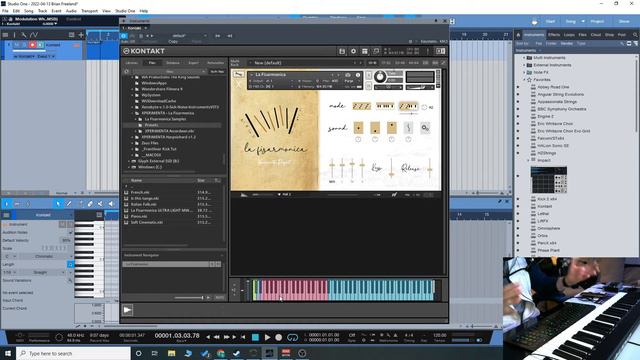Open the Loops tab in browser
The height and width of the screenshot is (360, 640).
point(569,35)
